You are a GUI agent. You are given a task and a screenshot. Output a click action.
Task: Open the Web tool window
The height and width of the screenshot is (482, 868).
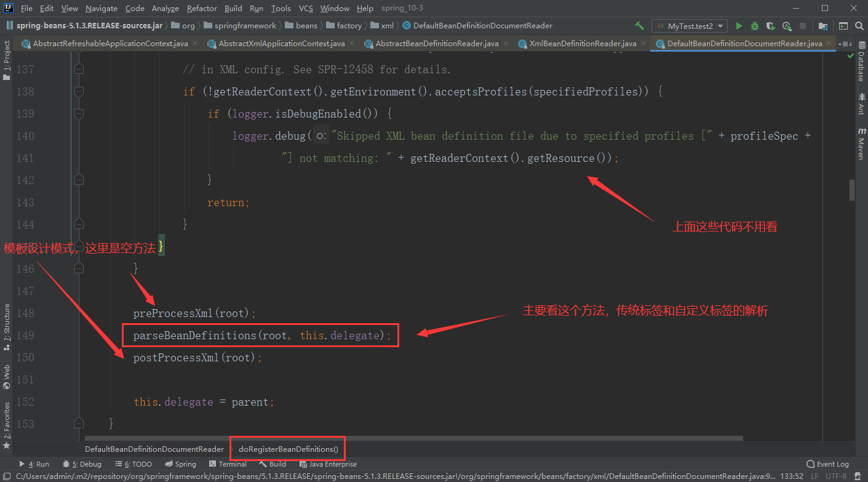(x=6, y=377)
